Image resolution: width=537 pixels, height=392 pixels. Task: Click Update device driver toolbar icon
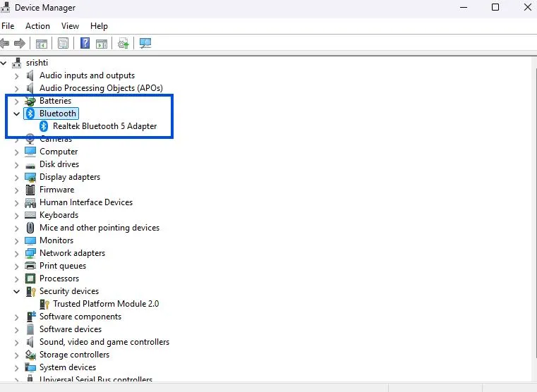123,44
